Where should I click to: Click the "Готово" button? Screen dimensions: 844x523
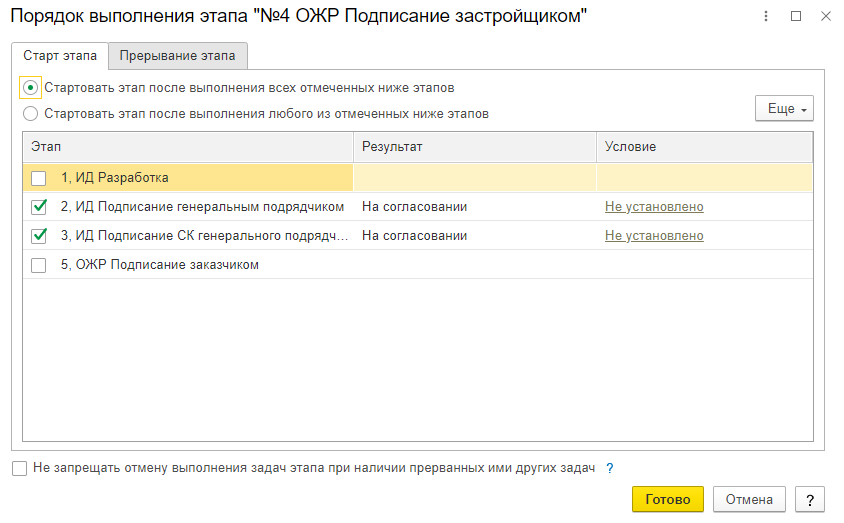(x=667, y=499)
